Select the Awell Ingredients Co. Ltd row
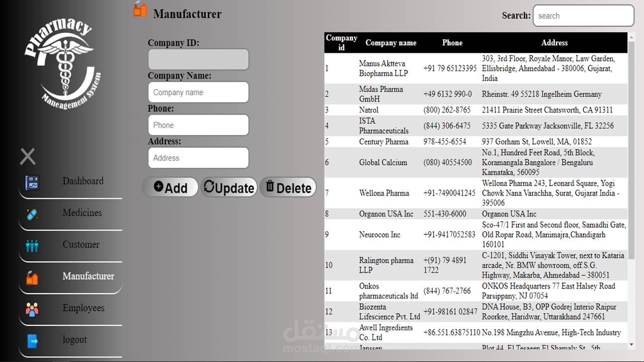644x362 pixels. pos(476,332)
